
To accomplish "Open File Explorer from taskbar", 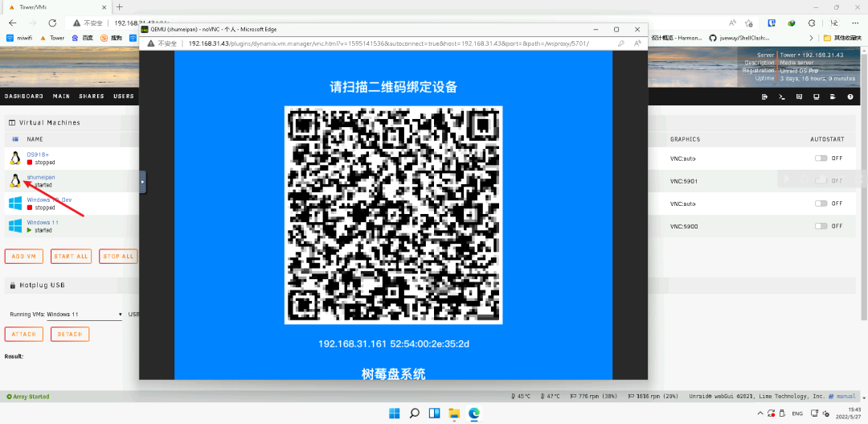I will [x=454, y=413].
